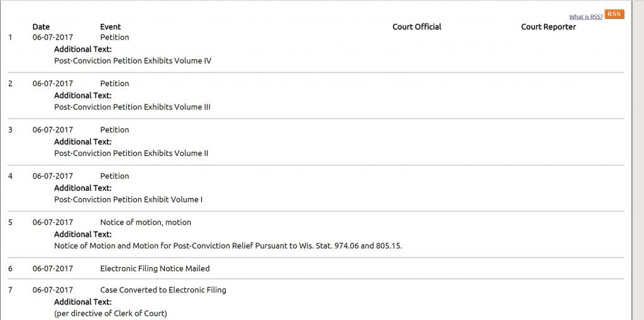The width and height of the screenshot is (644, 320).
Task: Click the Date column header
Action: pyautogui.click(x=41, y=27)
